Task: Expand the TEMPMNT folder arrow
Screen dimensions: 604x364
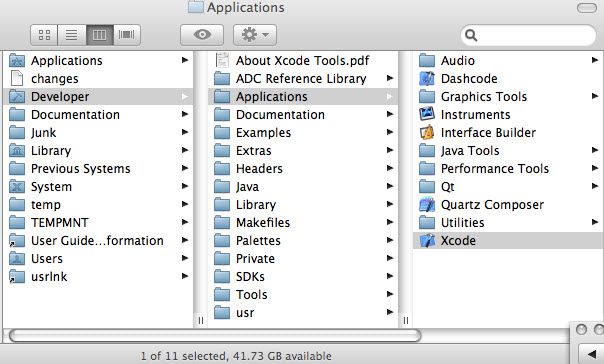Action: pyautogui.click(x=185, y=222)
